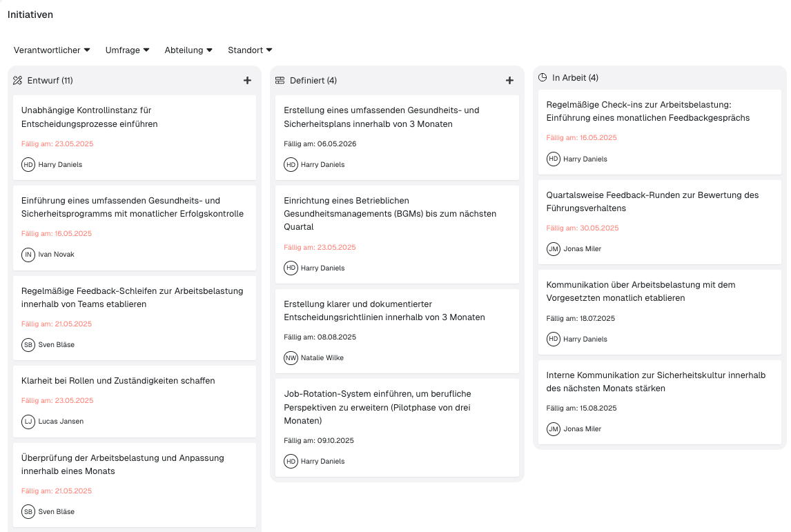Click Natalie Wilke's NW avatar badge
791x532 pixels.
click(291, 358)
